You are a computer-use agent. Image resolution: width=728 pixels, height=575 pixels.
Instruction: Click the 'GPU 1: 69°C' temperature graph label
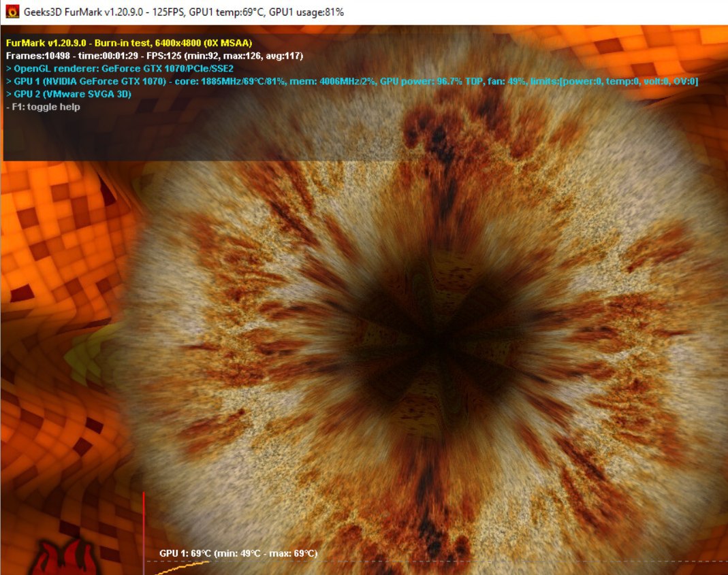coord(238,553)
